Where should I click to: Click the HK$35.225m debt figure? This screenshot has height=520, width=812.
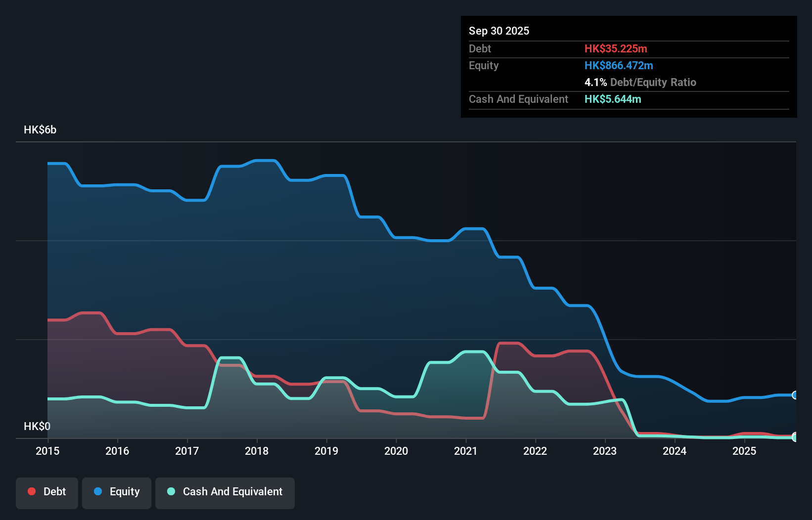coord(616,48)
